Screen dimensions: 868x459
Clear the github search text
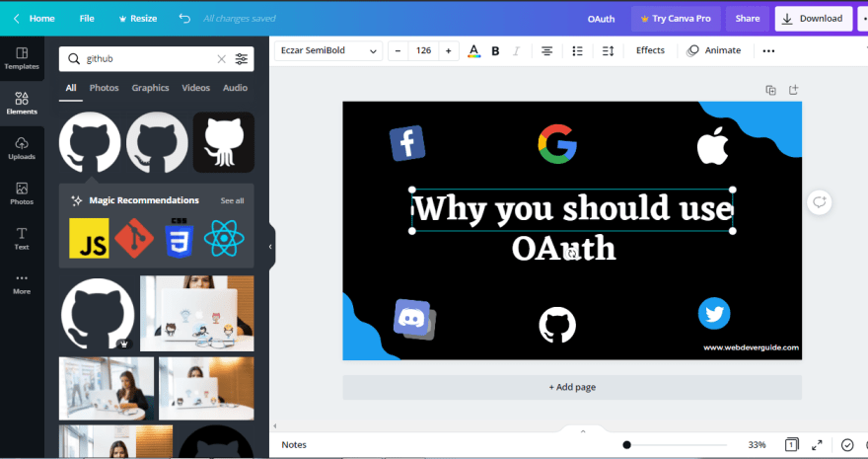click(221, 58)
